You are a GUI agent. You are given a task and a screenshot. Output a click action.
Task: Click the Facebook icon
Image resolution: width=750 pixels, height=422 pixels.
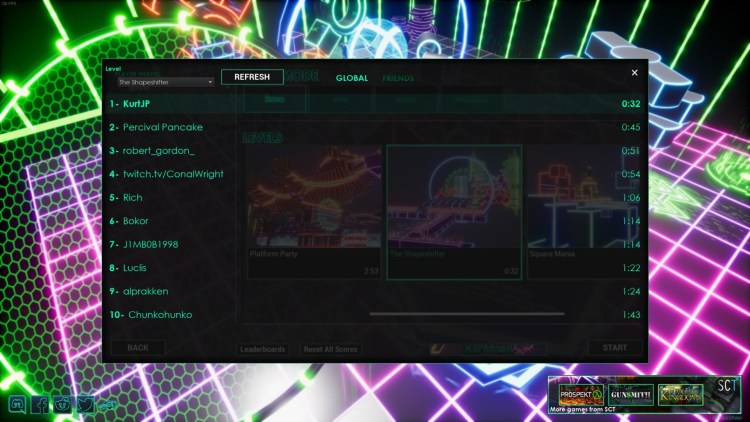41,404
